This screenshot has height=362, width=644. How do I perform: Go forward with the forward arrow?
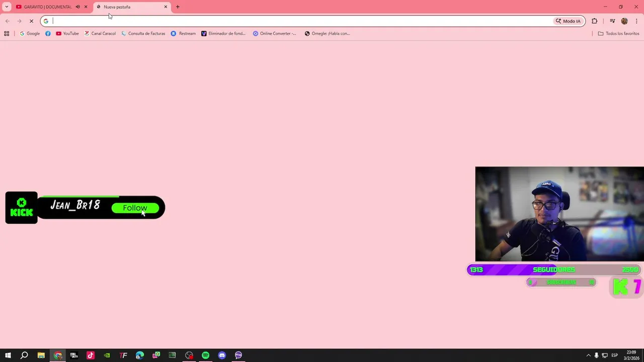pos(19,21)
